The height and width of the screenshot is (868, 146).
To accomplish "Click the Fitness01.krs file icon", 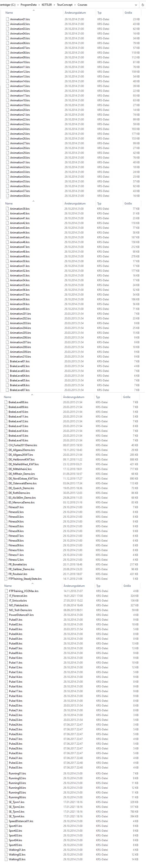I will point(6,507).
